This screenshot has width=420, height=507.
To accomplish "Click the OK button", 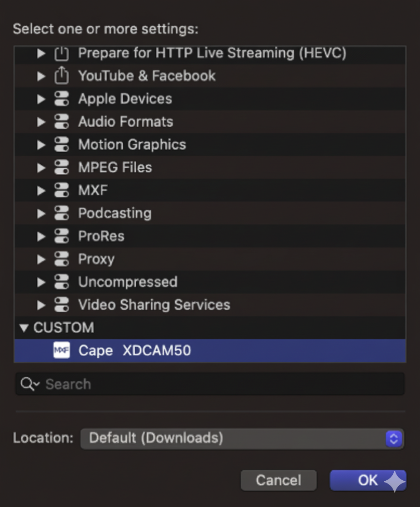I will point(368,480).
